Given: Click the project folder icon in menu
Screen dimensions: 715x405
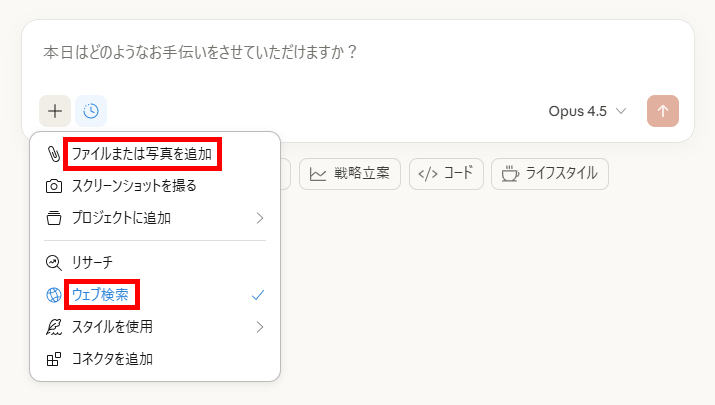Looking at the screenshot, I should tap(54, 217).
